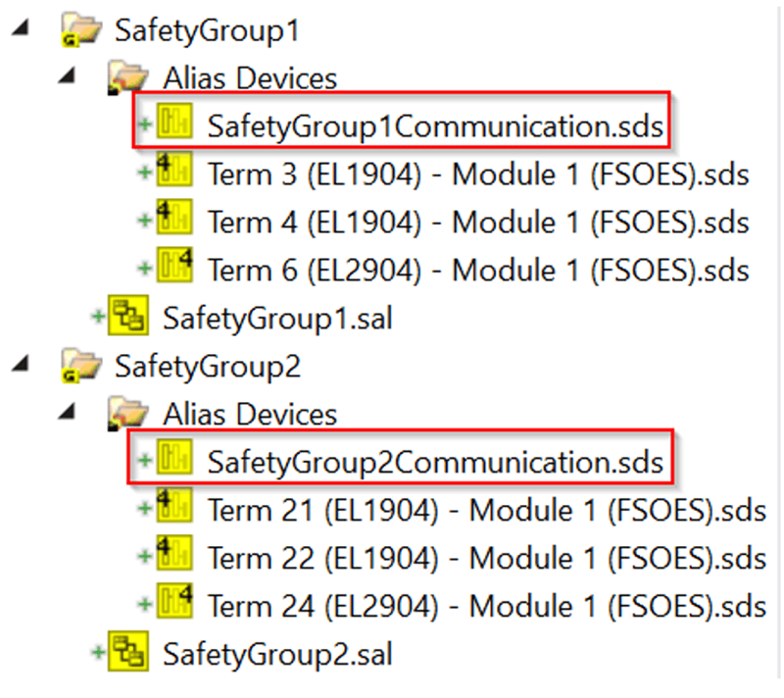This screenshot has width=784, height=698.
Task: Select Term 21 (EL1904) - Module 1 item
Action: coord(486,511)
